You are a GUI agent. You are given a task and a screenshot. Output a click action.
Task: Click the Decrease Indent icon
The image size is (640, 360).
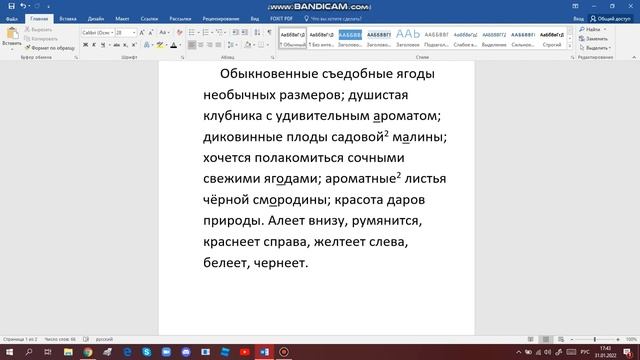236,33
